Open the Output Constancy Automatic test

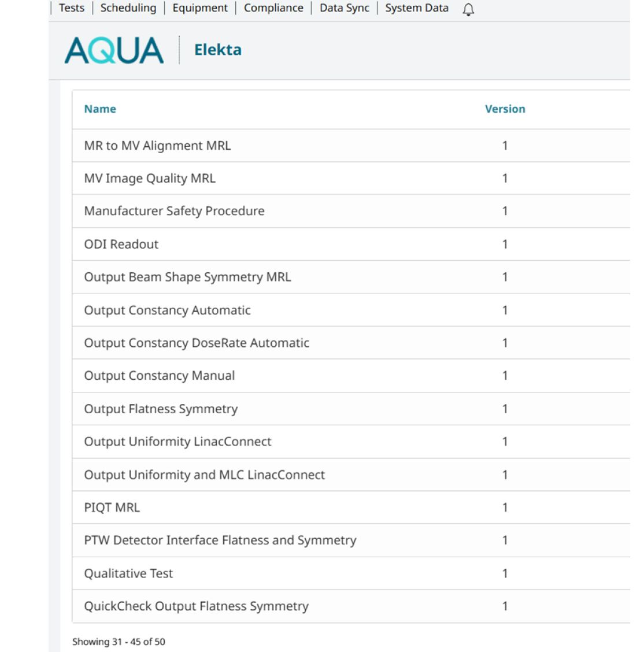tap(167, 310)
